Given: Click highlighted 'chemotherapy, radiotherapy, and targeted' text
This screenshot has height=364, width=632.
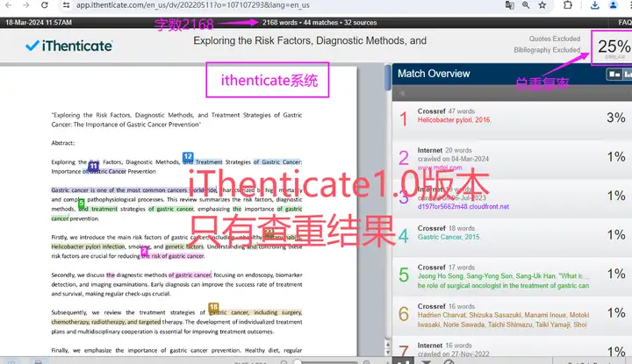Looking at the screenshot, I should 105,322.
